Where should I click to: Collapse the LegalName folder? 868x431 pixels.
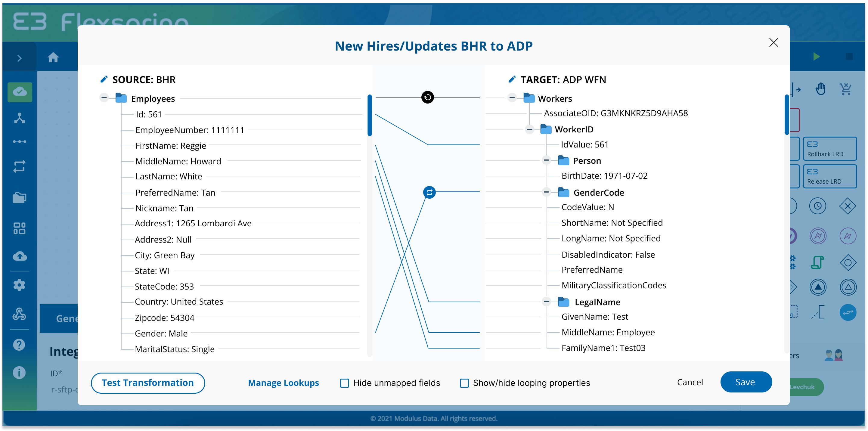547,302
